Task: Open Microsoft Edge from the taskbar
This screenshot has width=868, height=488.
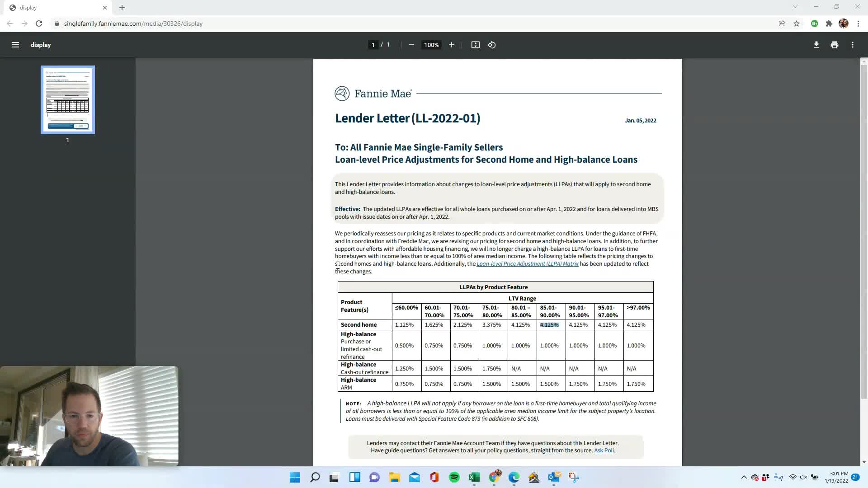Action: [514, 477]
